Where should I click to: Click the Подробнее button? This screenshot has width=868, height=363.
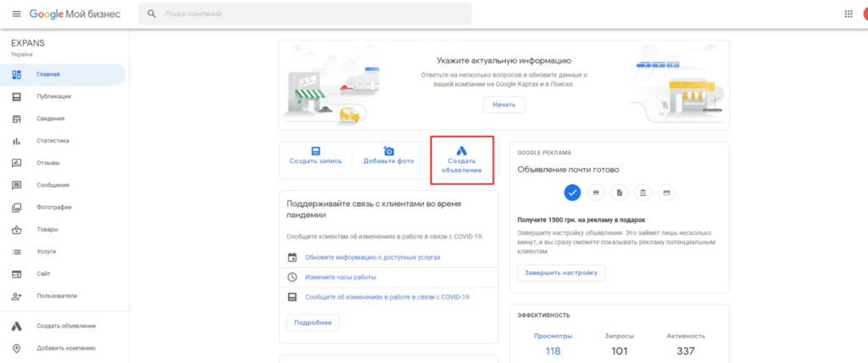click(313, 322)
